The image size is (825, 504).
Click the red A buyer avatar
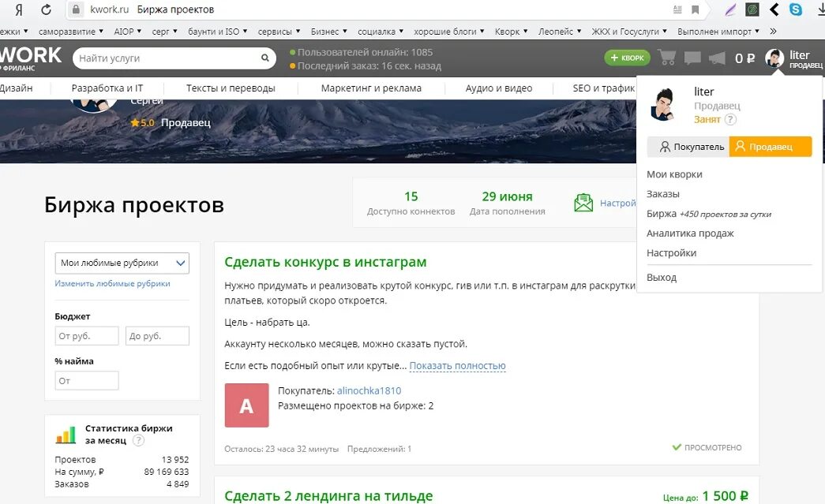pyautogui.click(x=247, y=405)
